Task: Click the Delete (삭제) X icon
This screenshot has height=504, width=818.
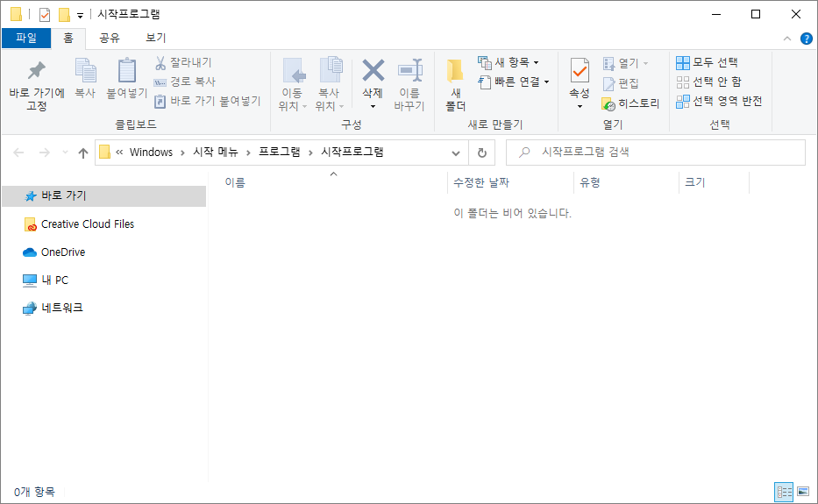Action: (373, 70)
